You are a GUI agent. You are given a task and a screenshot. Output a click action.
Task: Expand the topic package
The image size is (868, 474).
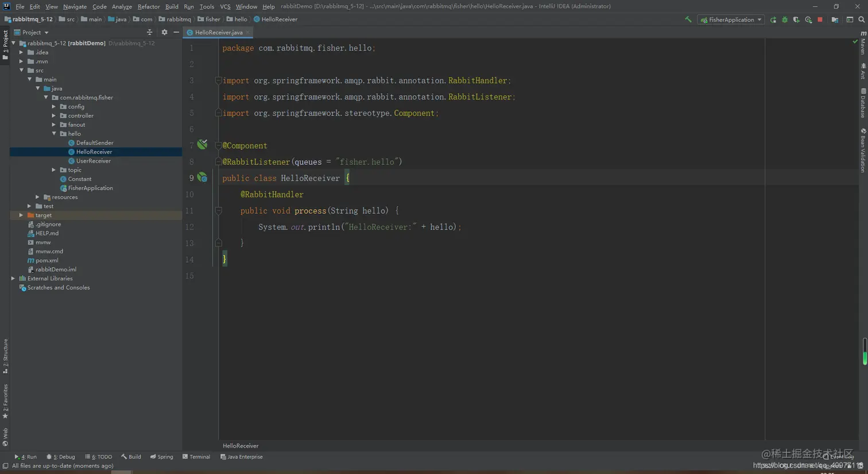(x=54, y=170)
